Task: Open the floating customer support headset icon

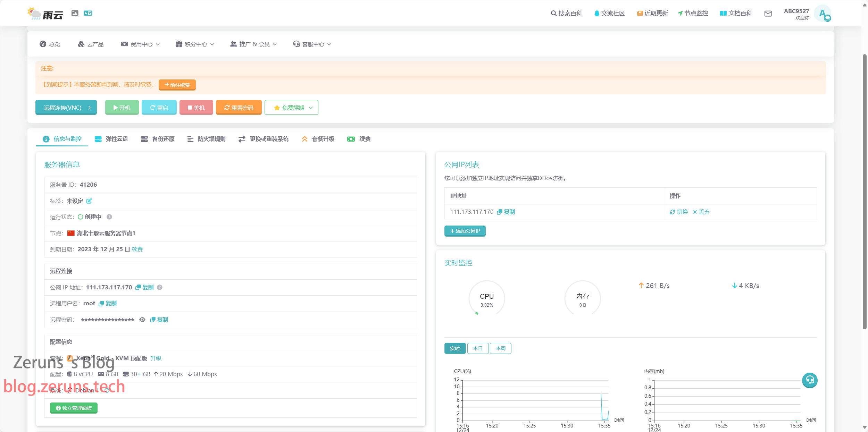Action: click(809, 380)
